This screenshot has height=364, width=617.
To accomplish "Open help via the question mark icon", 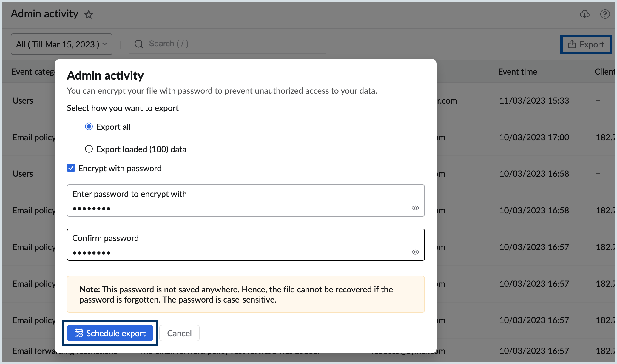I will (x=605, y=14).
